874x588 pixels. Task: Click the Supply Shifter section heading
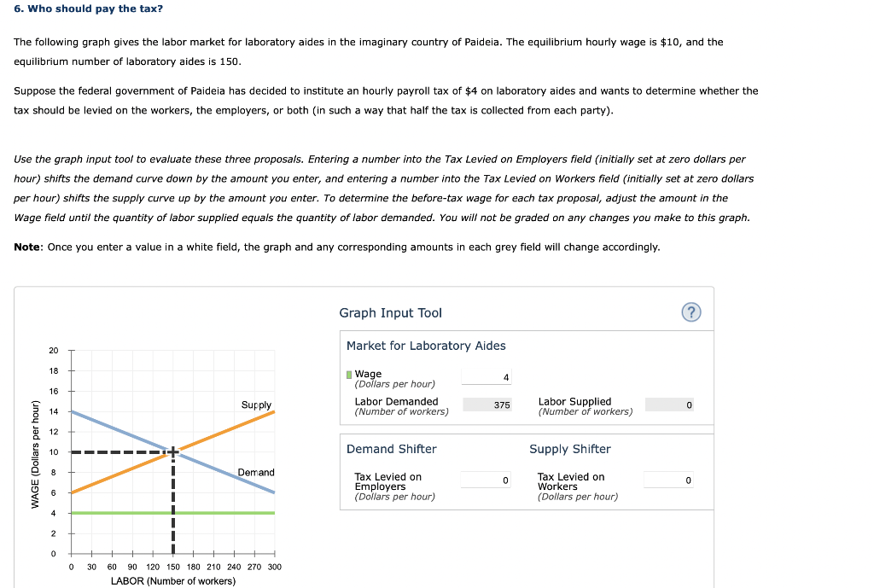569,448
